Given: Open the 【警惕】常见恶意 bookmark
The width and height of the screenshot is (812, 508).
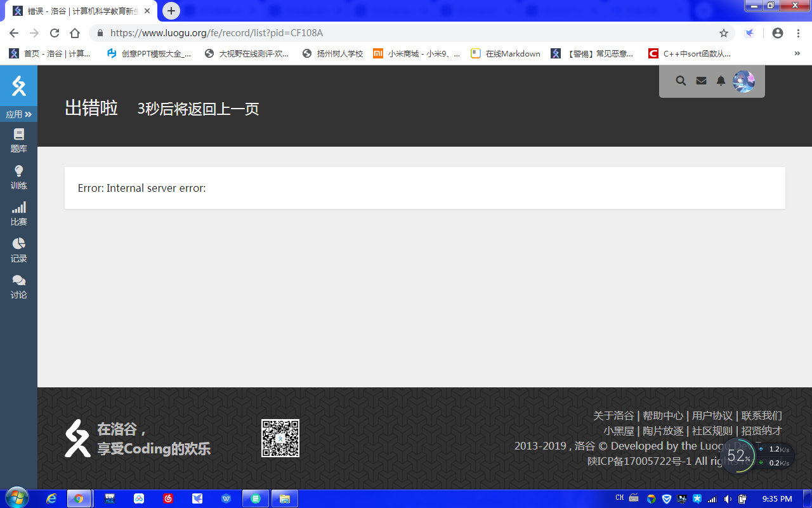Looking at the screenshot, I should [x=592, y=54].
